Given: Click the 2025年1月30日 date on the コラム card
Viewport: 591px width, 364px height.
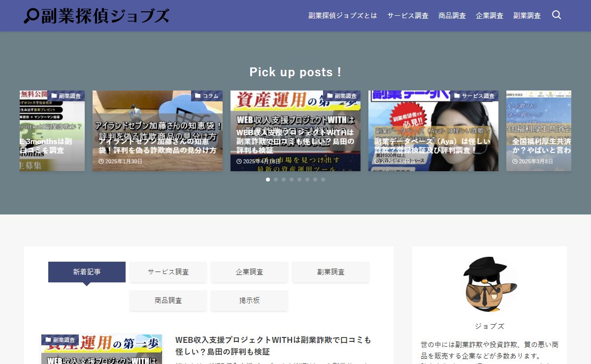Looking at the screenshot, I should point(121,161).
